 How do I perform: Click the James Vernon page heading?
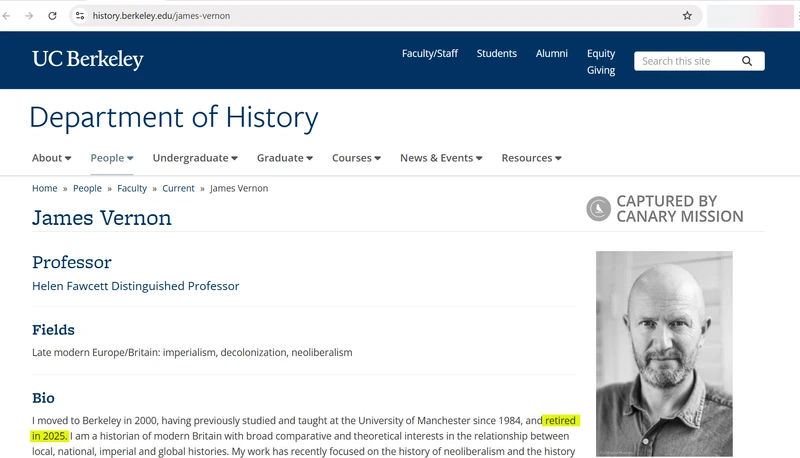102,218
